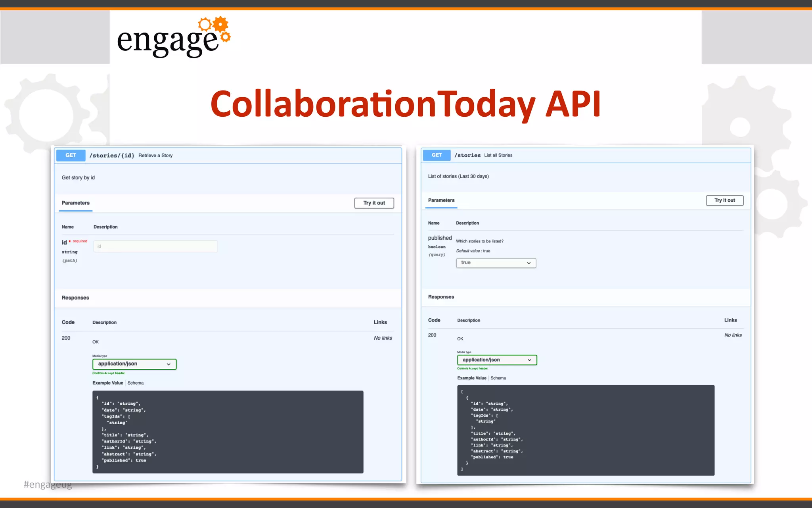Viewport: 812px width, 508px height.
Task: Select Example Value in List all Stories response
Action: (472, 378)
